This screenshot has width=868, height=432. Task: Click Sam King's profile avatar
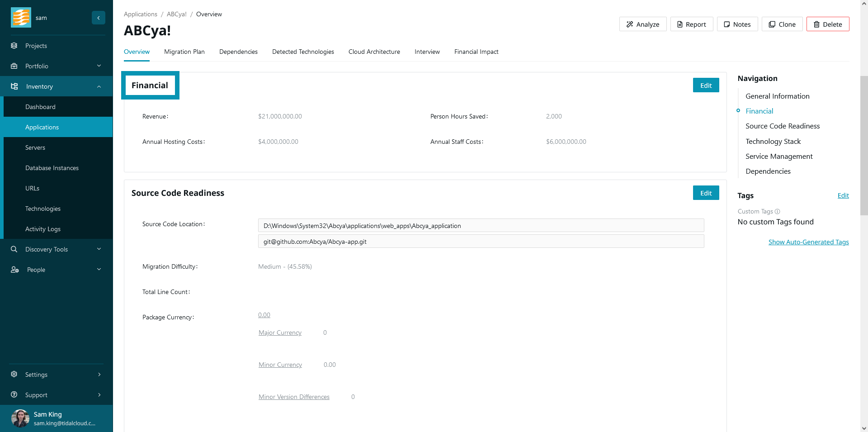[20, 418]
